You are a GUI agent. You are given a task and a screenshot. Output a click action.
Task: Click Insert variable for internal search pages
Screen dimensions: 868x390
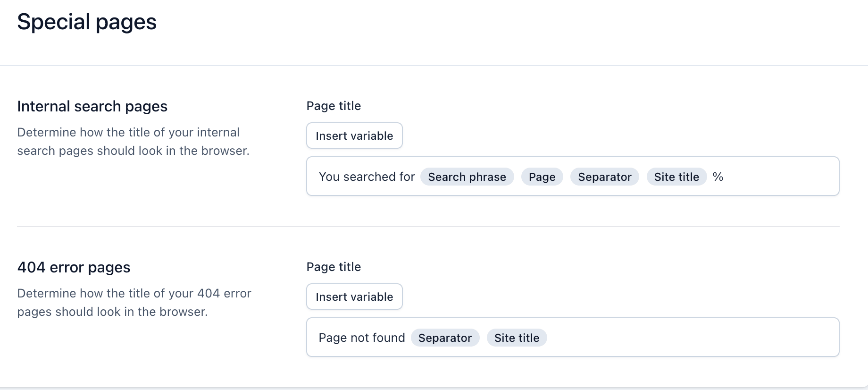(x=354, y=136)
